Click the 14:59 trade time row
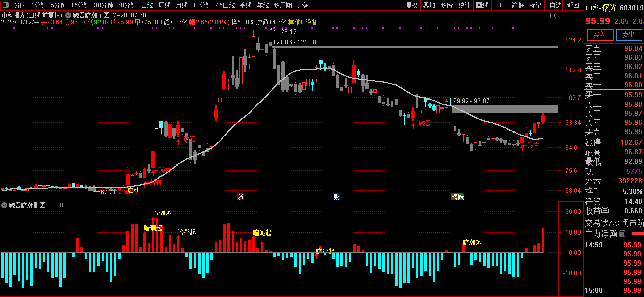 (614, 245)
